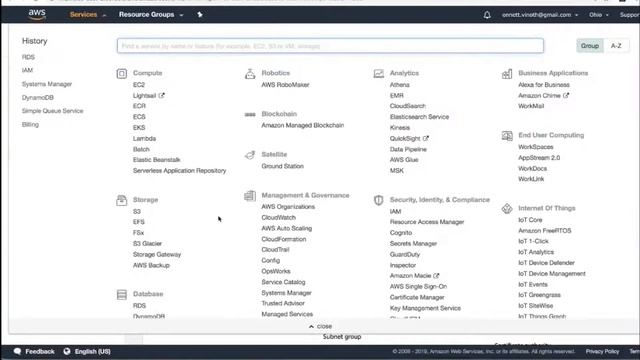The width and height of the screenshot is (640, 360).
Task: Open Secrets Manager service
Action: coord(413,244)
